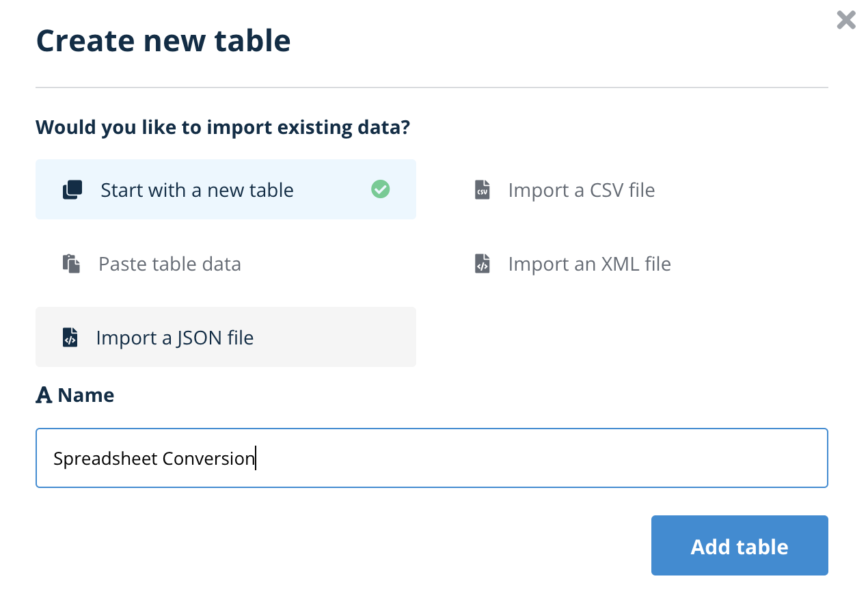Click the Create new table heading
This screenshot has height=596, width=868.
click(x=163, y=40)
